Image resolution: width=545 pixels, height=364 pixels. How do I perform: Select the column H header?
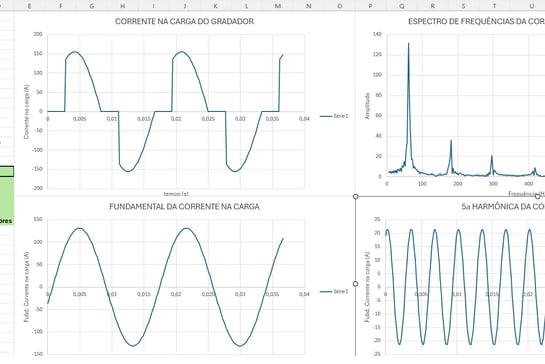point(123,6)
